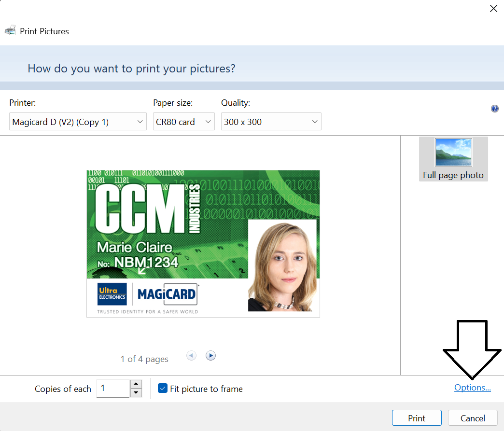
Task: Select the Full page photo layout thumbnail
Action: (453, 159)
